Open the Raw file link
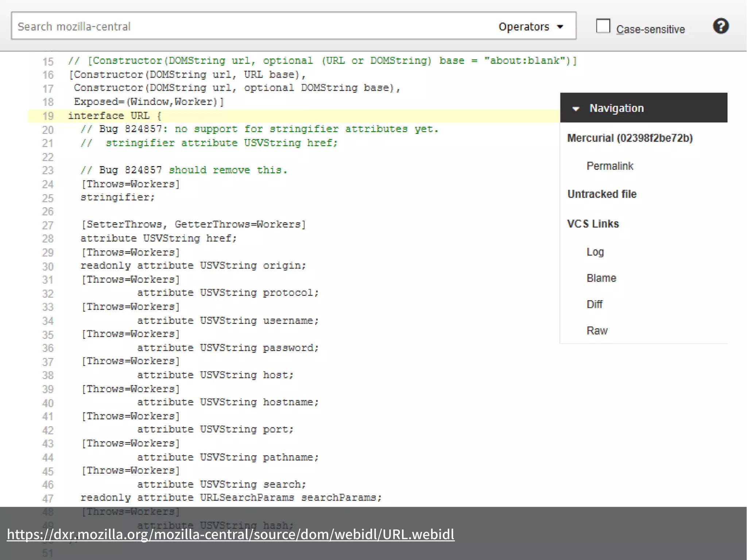Viewport: 747px width, 560px height. point(597,331)
